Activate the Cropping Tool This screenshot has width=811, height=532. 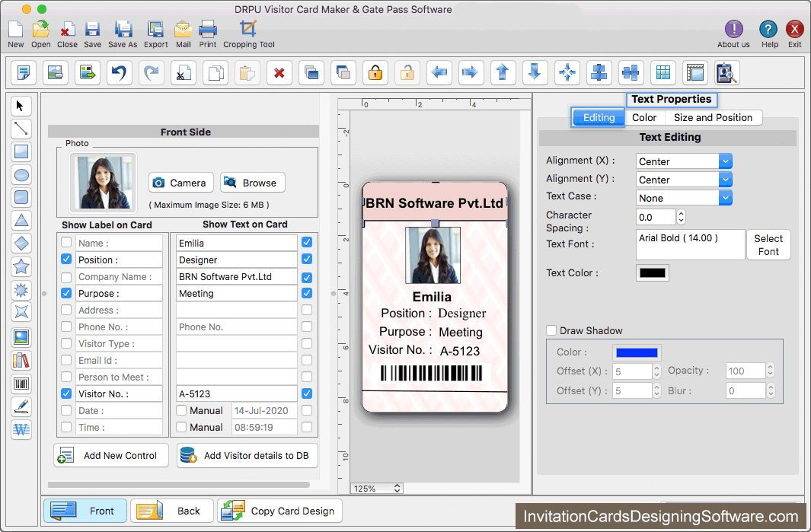[248, 29]
